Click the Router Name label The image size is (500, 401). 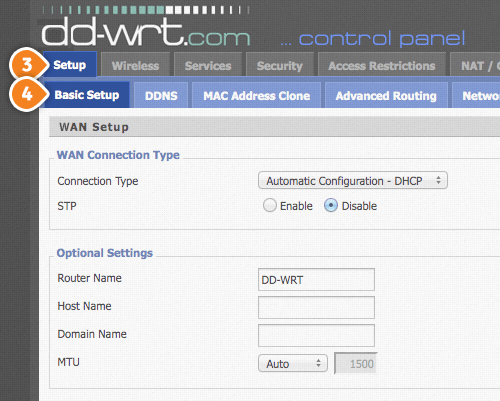(x=89, y=278)
